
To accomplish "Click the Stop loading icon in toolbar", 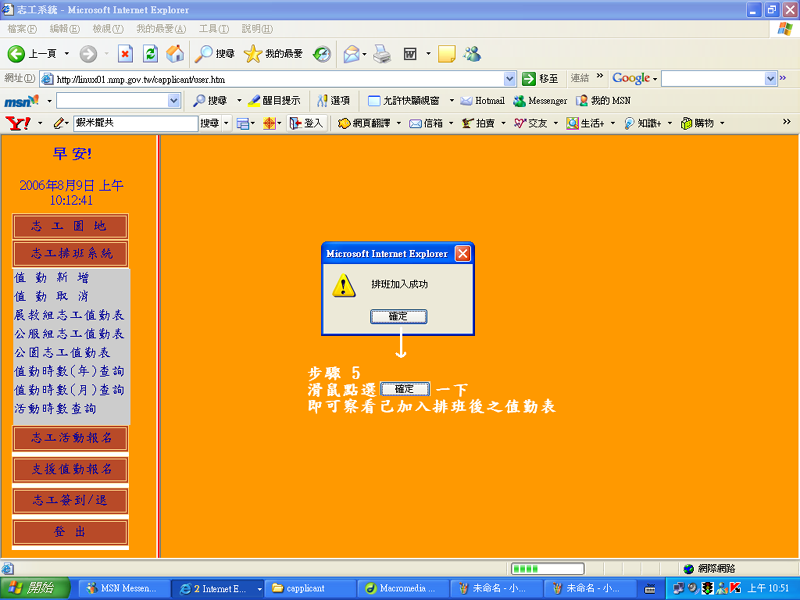I will point(125,54).
